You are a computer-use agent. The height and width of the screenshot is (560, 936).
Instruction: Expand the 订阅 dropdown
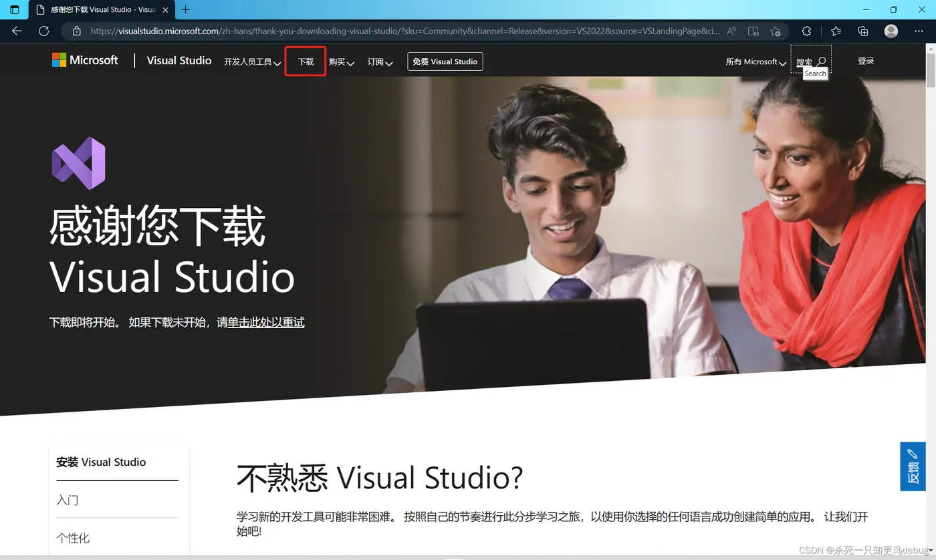pyautogui.click(x=380, y=61)
